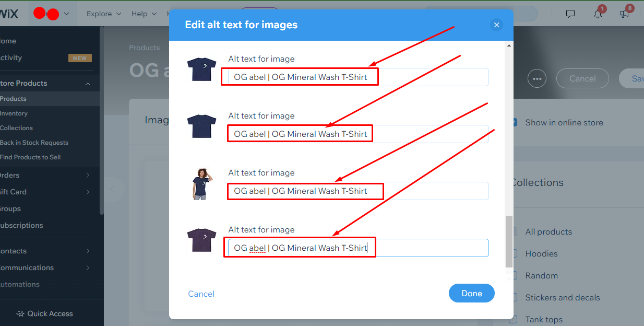This screenshot has width=644, height=326.
Task: Click the Cancel link in dialog
Action: pos(201,294)
